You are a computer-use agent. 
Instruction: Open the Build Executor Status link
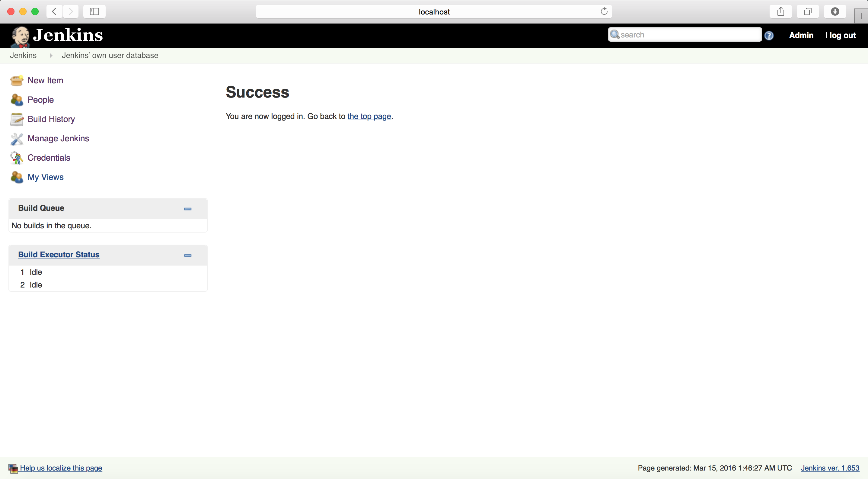(59, 255)
